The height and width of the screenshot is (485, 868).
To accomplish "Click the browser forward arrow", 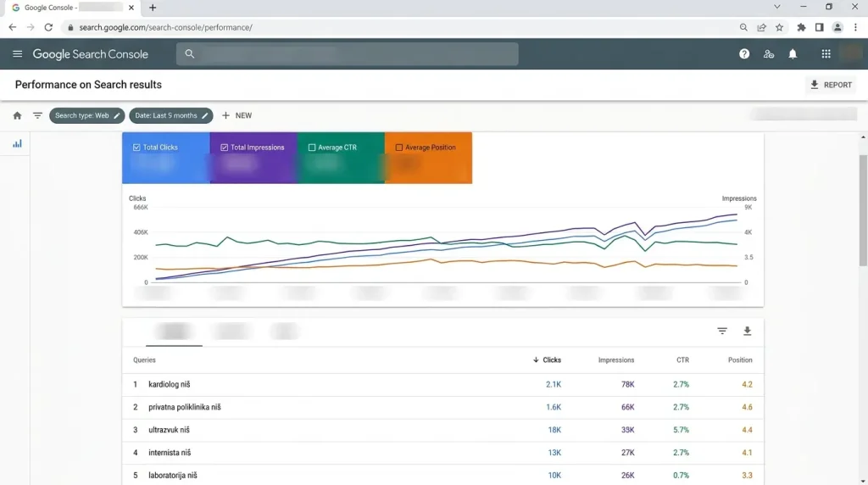I will point(31,27).
